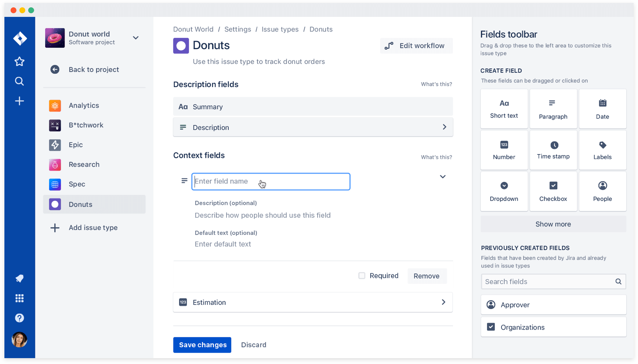Click Save changes

tap(202, 345)
